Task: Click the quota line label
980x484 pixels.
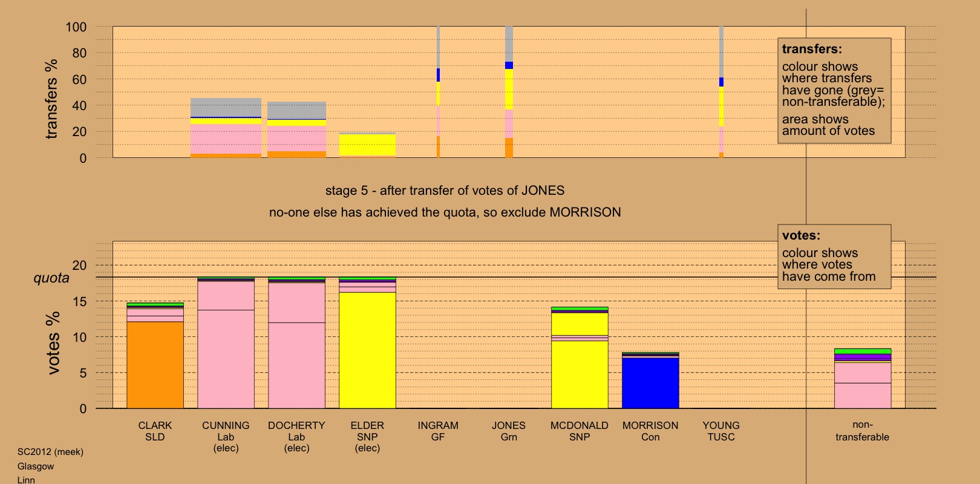Action: (x=51, y=278)
